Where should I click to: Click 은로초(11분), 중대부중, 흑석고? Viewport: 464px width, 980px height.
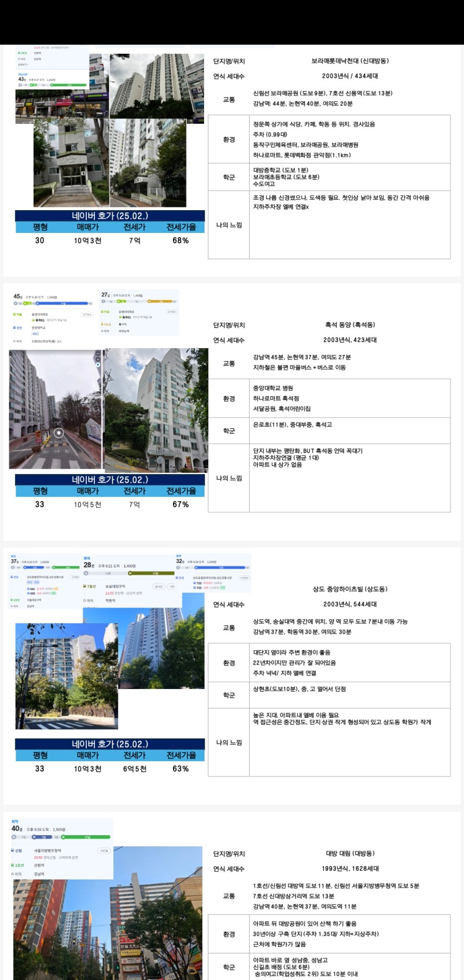tap(293, 425)
